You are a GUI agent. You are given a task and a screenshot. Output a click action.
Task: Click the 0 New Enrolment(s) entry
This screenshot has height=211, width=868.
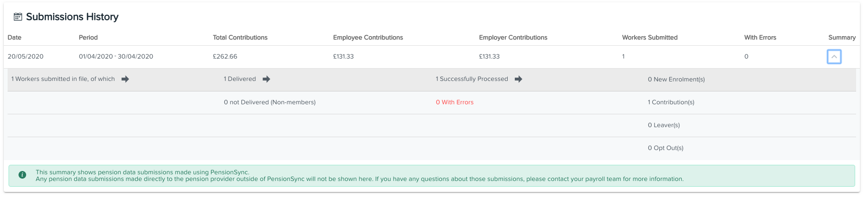pyautogui.click(x=676, y=80)
